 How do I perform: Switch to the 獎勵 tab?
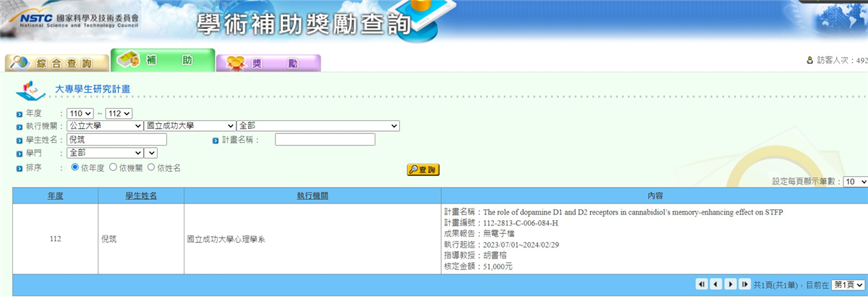268,63
